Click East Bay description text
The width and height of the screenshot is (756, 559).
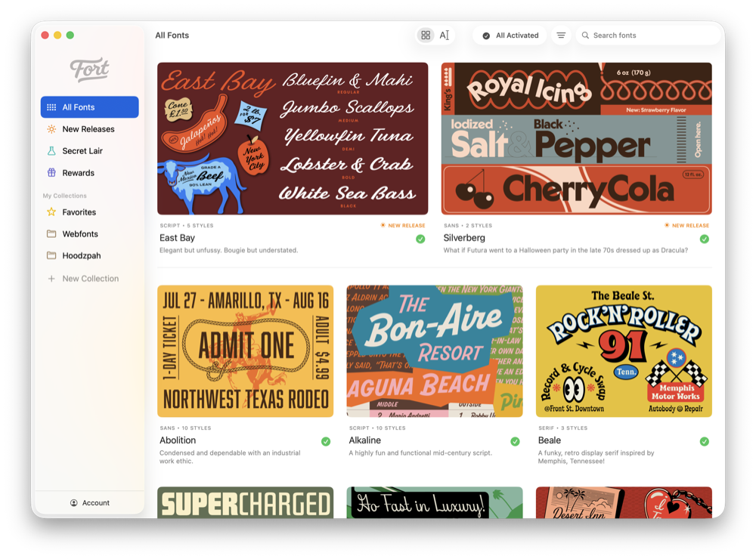pyautogui.click(x=229, y=251)
